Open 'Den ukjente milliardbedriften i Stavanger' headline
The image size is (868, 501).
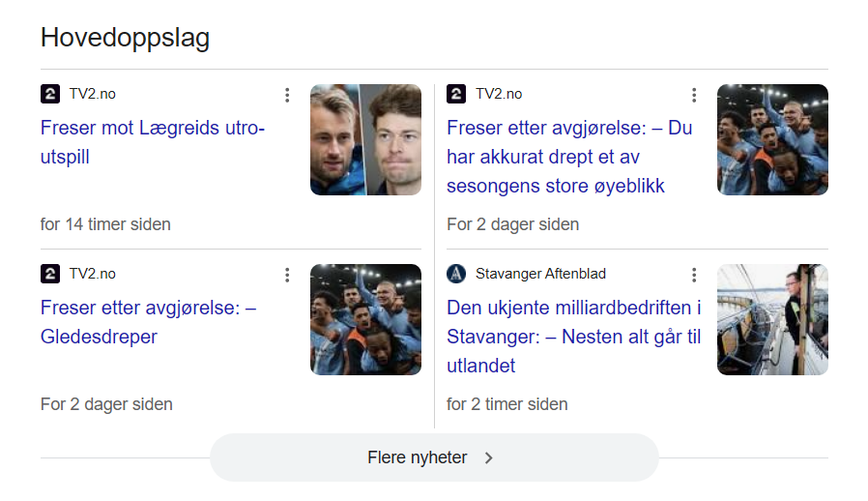pyautogui.click(x=573, y=337)
